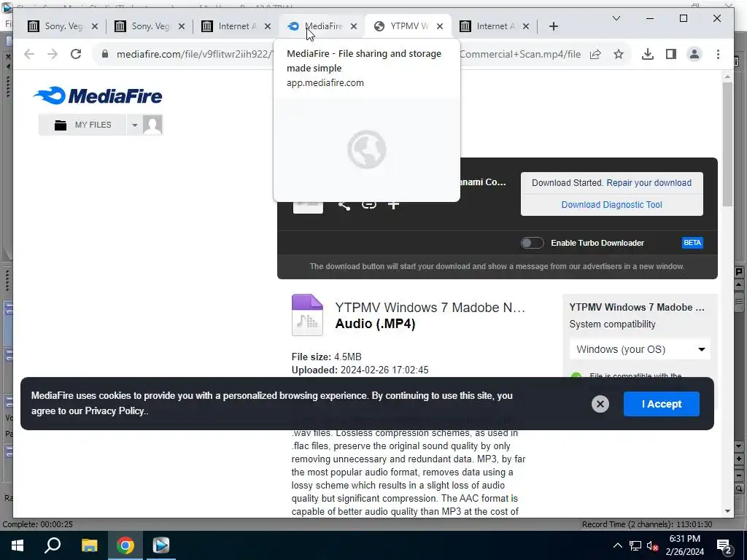
Task: Open the System compatibility OS dropdown
Action: [x=640, y=349]
